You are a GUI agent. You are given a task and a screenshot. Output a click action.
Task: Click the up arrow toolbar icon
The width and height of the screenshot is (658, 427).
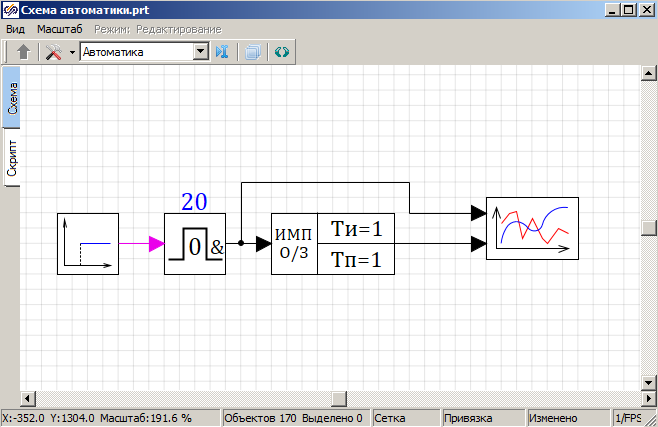23,52
